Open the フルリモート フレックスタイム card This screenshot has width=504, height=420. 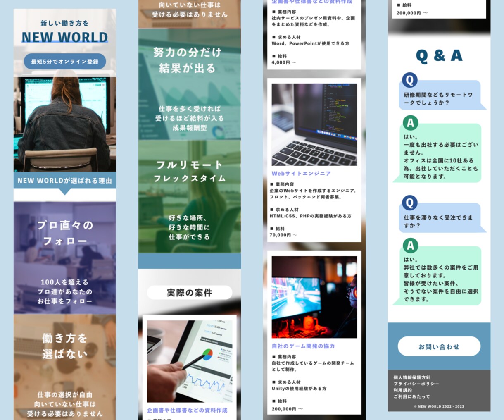(190, 196)
